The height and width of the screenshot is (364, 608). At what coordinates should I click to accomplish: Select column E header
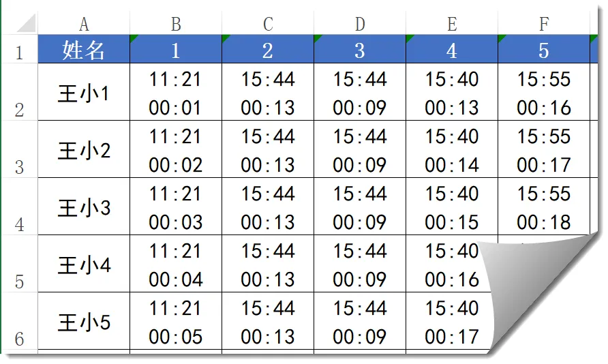(452, 25)
